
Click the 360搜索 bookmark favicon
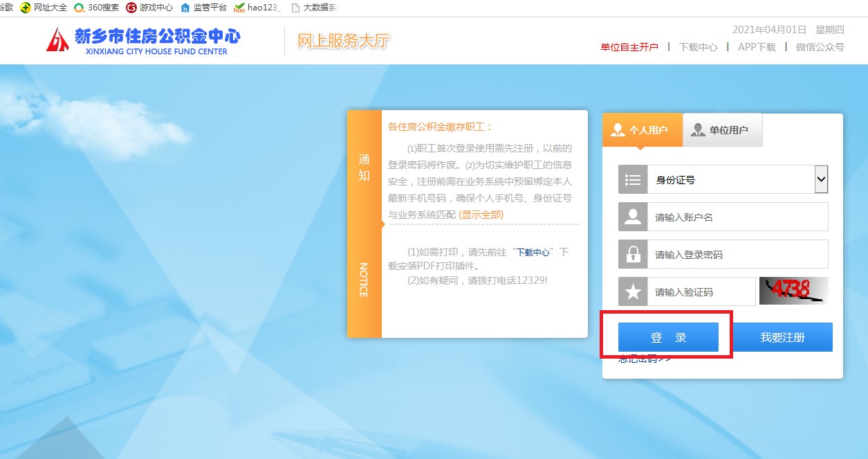[x=80, y=8]
